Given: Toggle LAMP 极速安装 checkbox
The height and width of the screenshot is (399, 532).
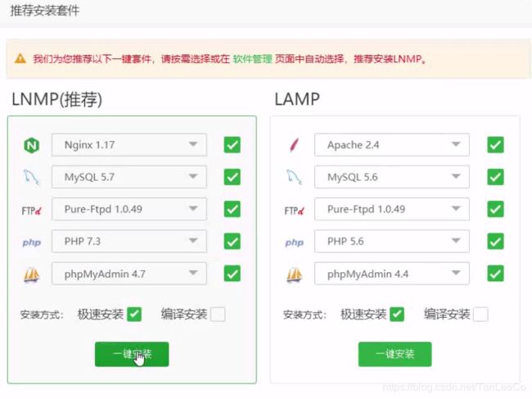Looking at the screenshot, I should 397,314.
